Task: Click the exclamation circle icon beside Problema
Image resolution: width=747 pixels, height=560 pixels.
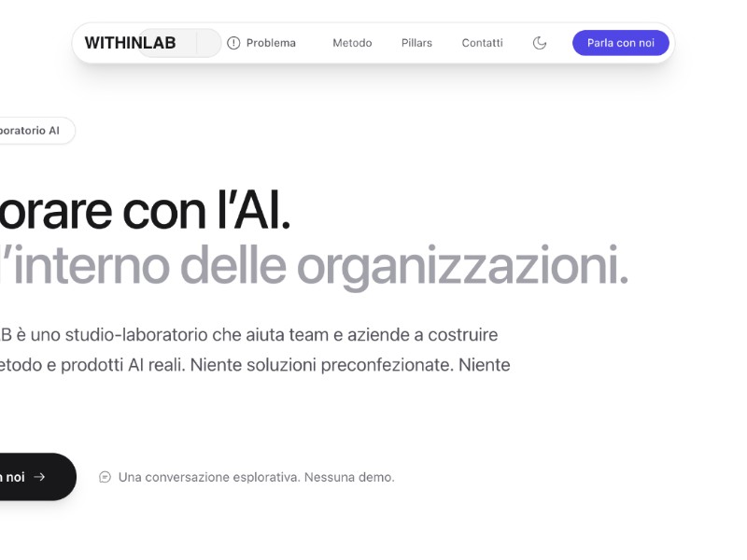Action: click(x=233, y=43)
